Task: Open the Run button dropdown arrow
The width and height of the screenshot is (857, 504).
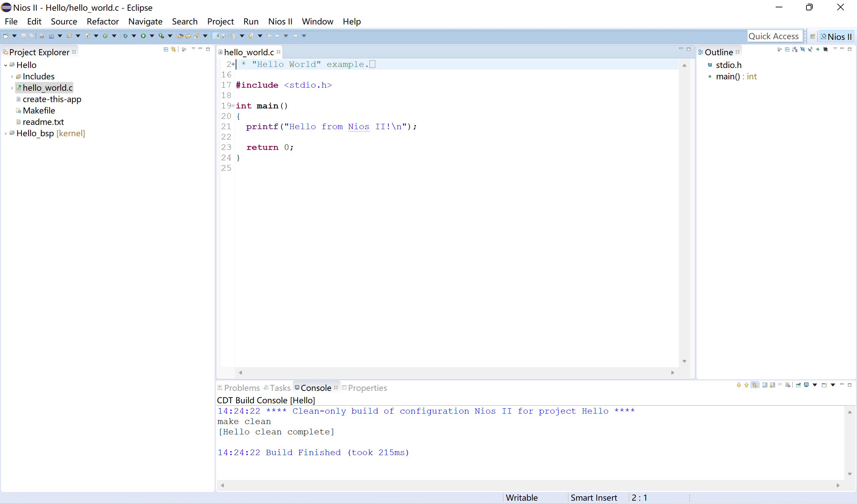Action: pos(152,36)
